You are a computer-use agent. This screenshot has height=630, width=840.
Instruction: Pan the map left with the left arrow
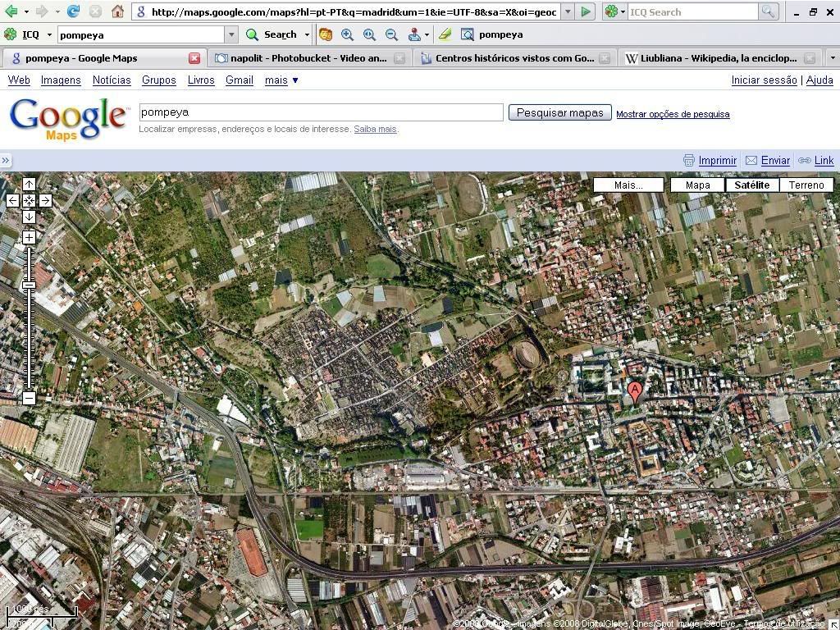tap(12, 200)
